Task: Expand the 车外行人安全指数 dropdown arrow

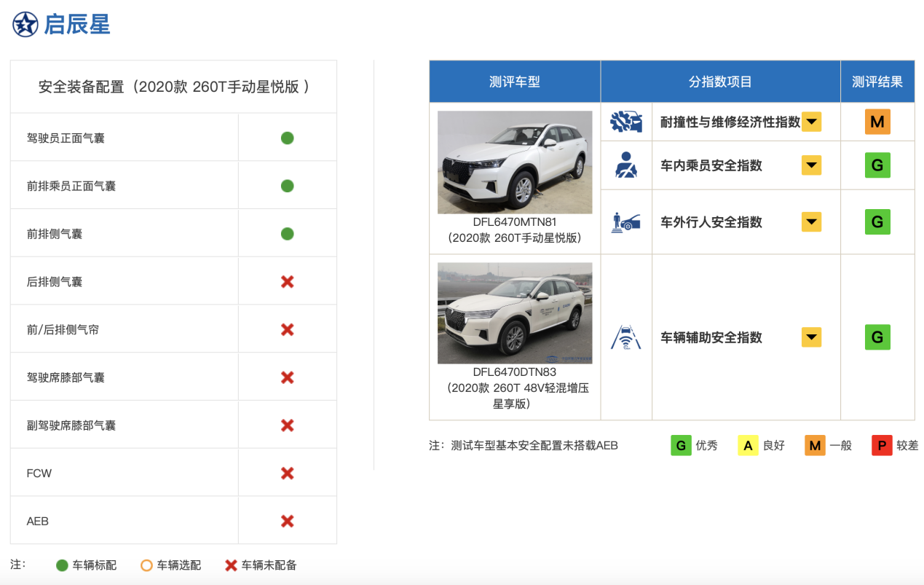Action: click(811, 221)
